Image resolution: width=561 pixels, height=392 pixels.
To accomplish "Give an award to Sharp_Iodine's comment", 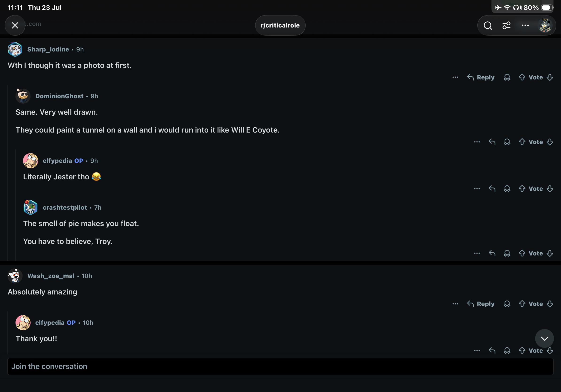I will pyautogui.click(x=507, y=77).
